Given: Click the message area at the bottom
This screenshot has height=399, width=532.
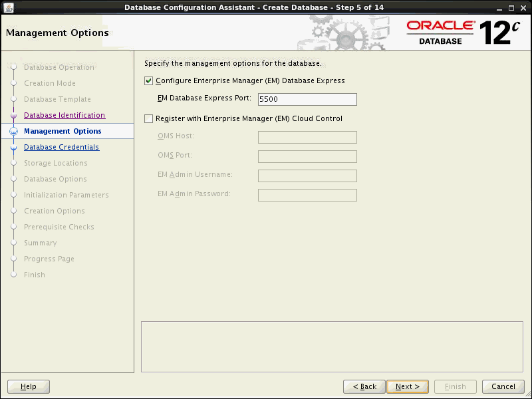Looking at the screenshot, I should coord(332,346).
